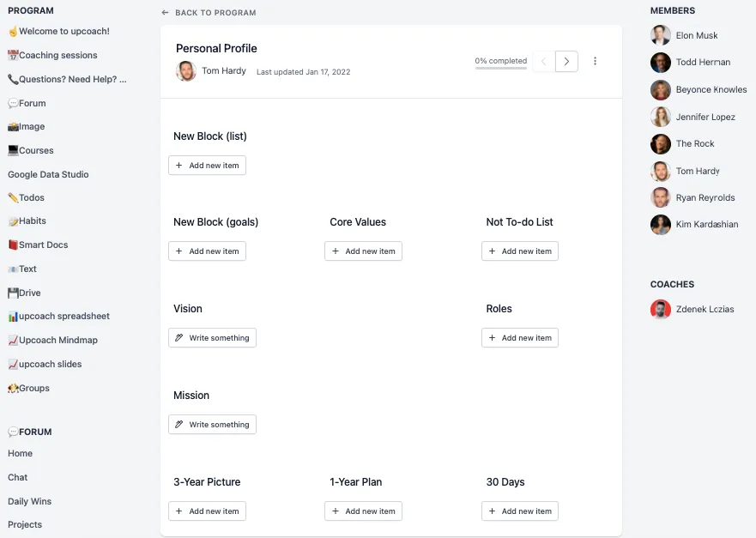Go to previous profile with left chevron

(x=543, y=61)
